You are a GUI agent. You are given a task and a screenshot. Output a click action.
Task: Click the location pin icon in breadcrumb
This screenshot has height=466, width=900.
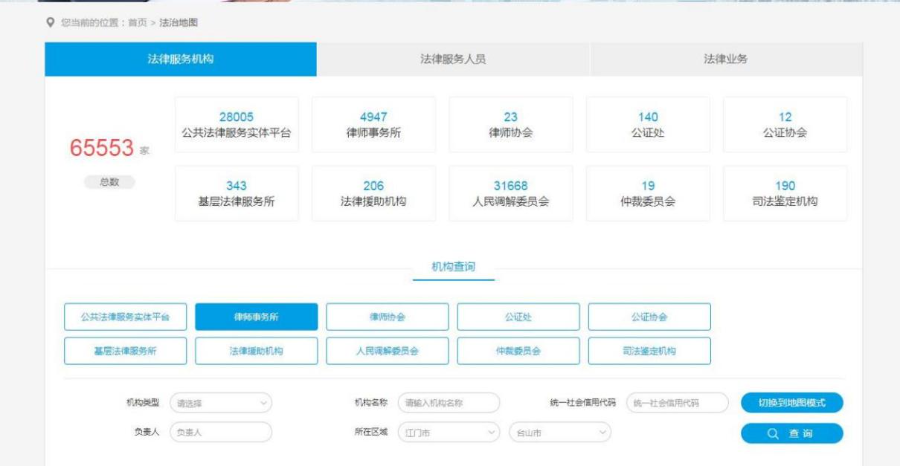(51, 22)
